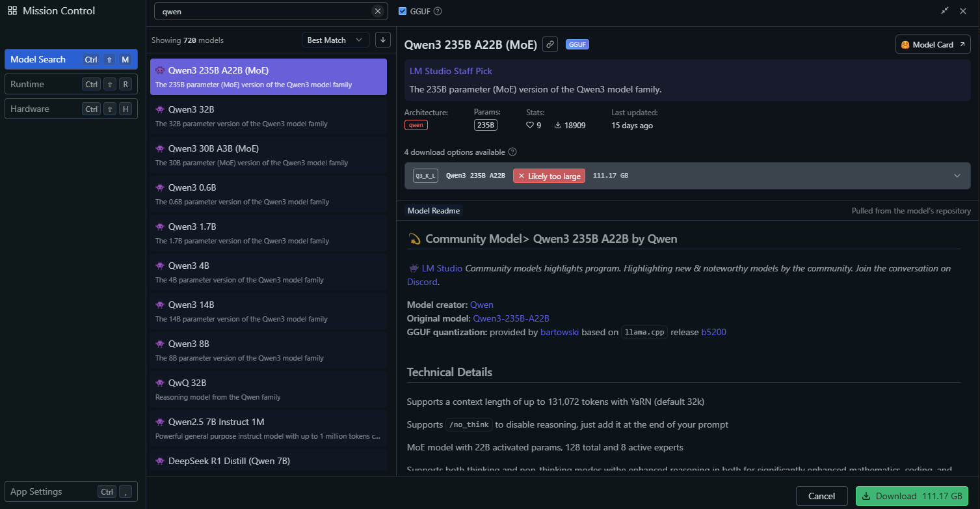Select the Qwen3 14B model
980x509 pixels.
269,311
